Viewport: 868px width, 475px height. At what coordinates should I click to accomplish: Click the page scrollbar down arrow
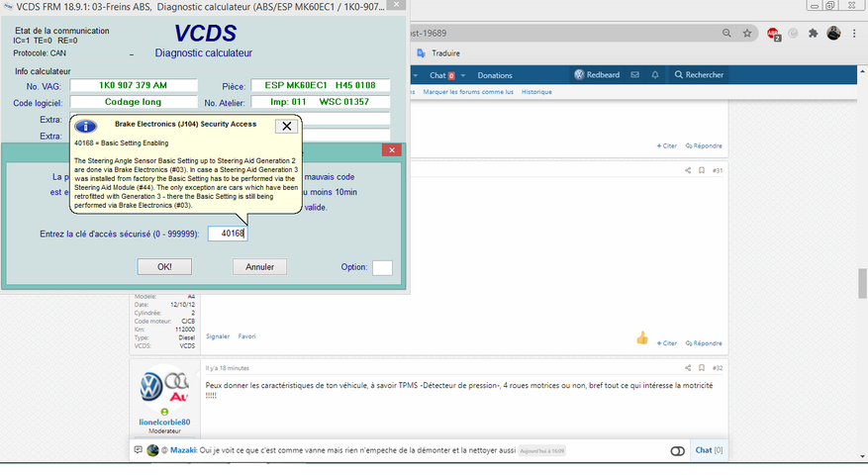[862, 457]
